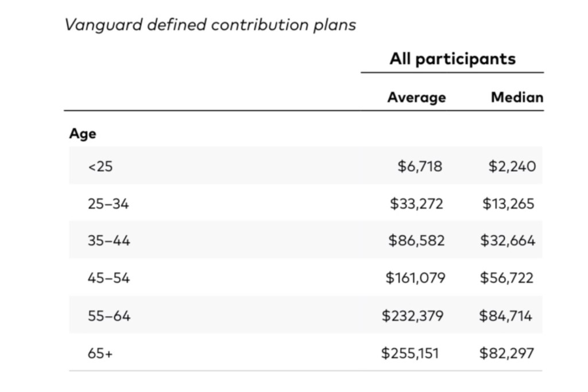The height and width of the screenshot is (392, 588).
Task: Click the 'Median' column header
Action: (x=517, y=97)
